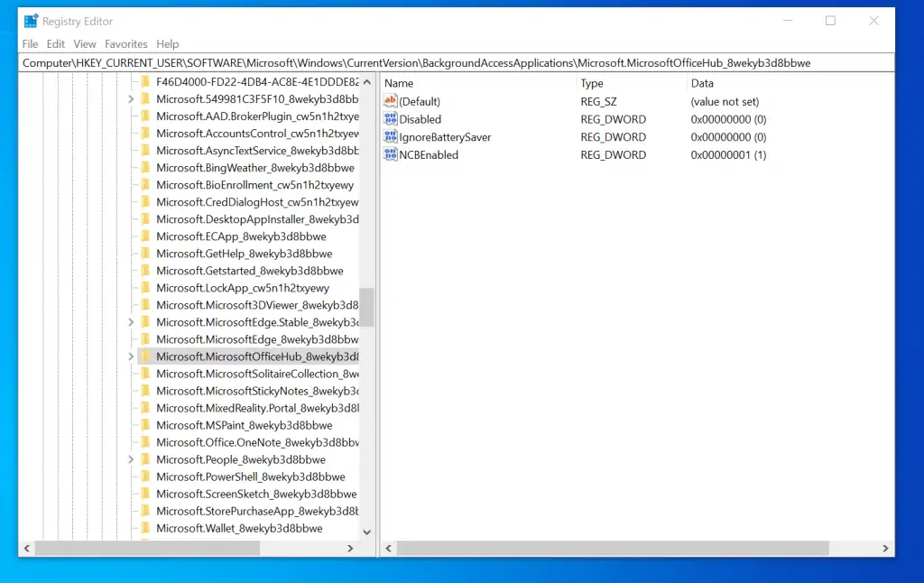Click the REG_SZ icon next to (Default)
Viewport: 924px width, 583px height.
(392, 101)
